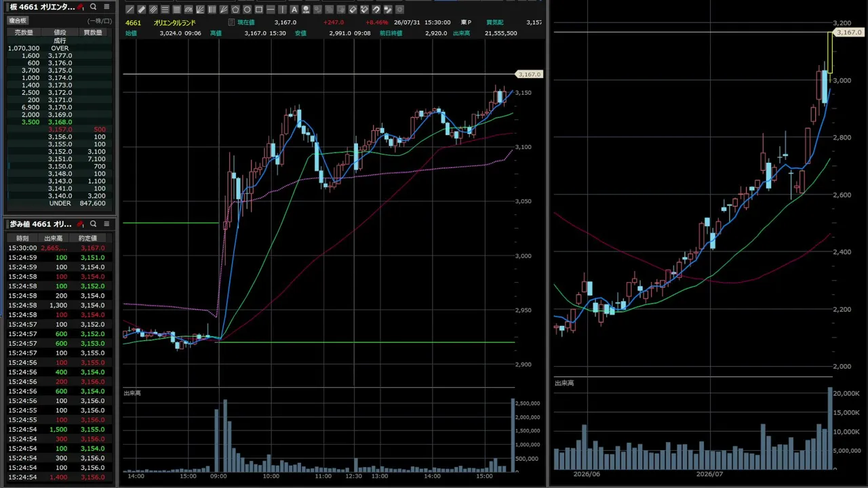Select the thick diagonal line drawing tool
Viewport: 868px width, 488px height.
point(142,9)
